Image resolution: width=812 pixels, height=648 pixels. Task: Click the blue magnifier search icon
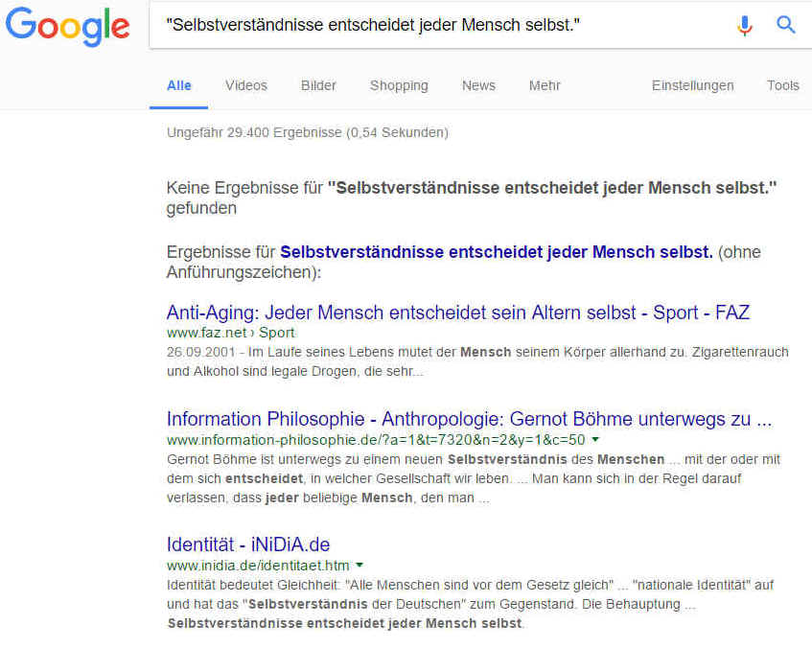(785, 24)
